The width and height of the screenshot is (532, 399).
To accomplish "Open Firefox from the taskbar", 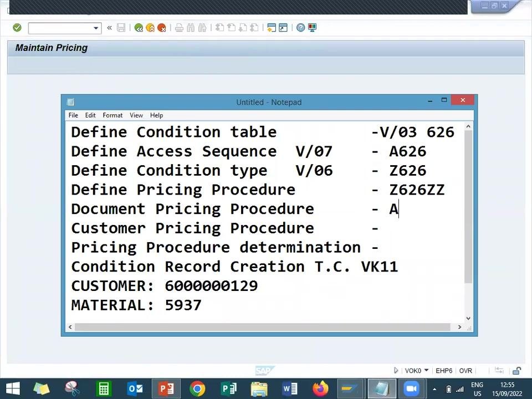I will pos(321,389).
